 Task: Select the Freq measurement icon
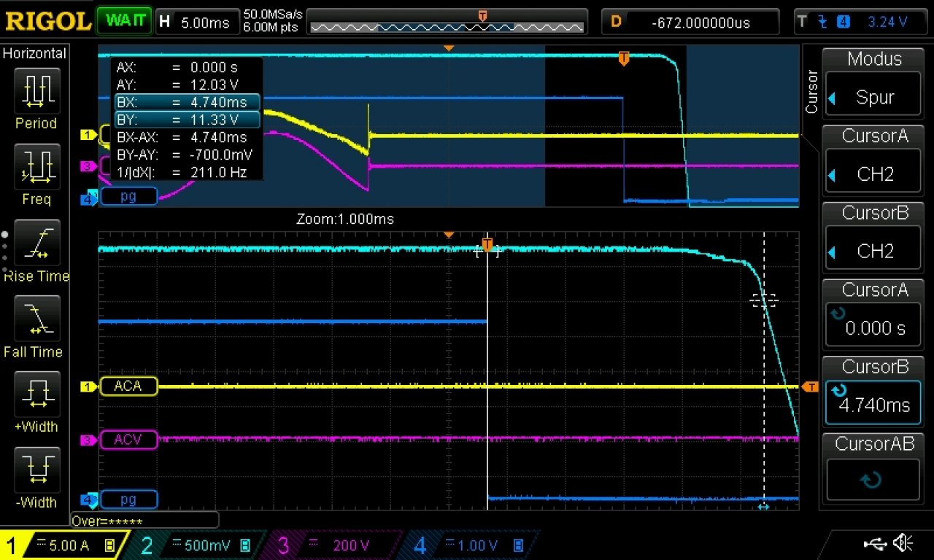(36, 166)
